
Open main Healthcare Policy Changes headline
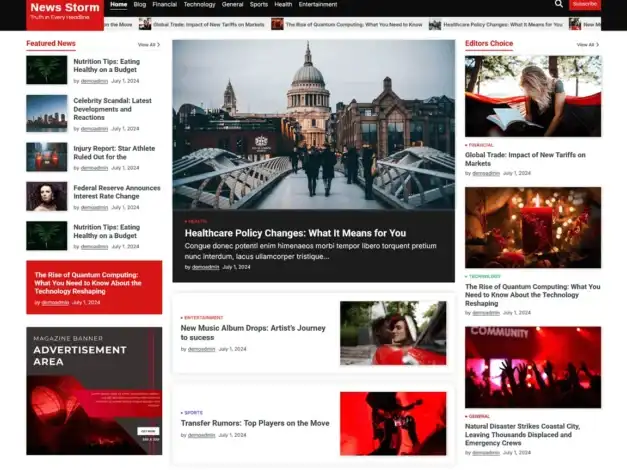(x=295, y=233)
